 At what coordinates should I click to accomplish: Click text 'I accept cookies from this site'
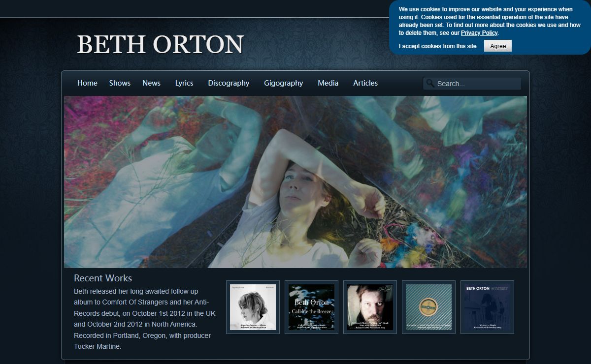438,46
